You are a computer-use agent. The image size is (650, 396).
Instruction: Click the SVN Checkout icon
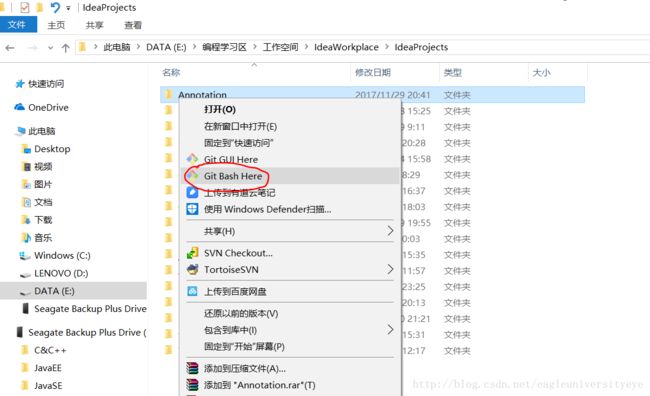[192, 253]
